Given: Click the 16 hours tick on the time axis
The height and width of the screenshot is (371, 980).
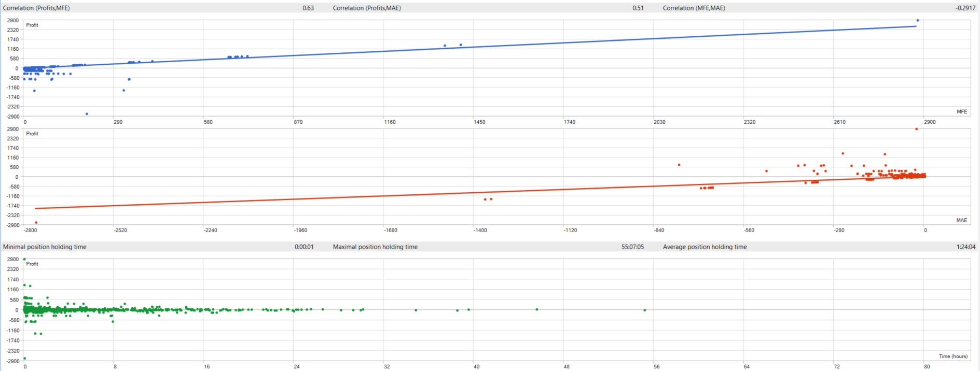Looking at the screenshot, I should click(206, 366).
